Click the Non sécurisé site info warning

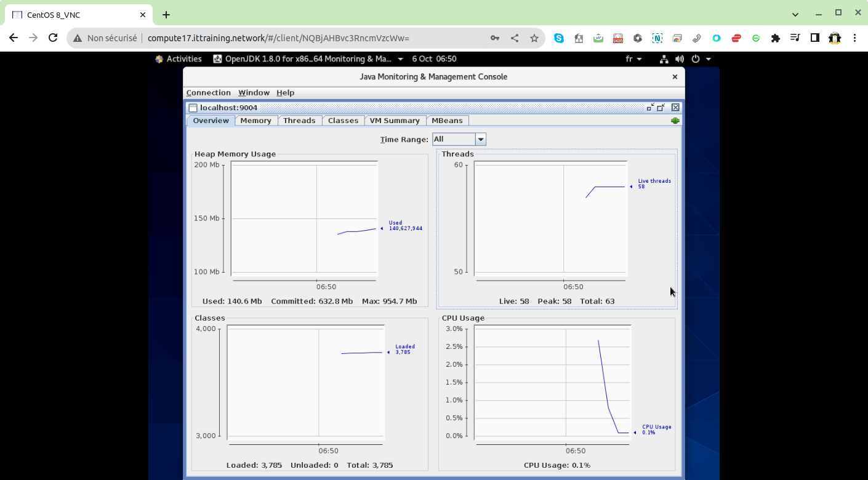tap(105, 38)
